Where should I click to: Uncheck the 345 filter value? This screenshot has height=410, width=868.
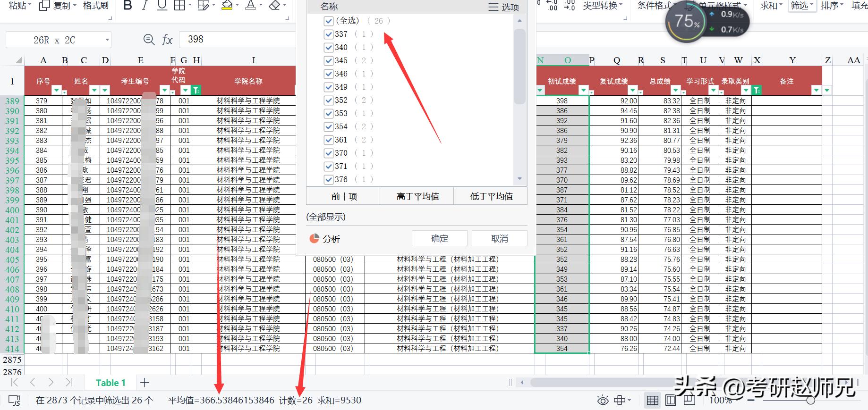[x=329, y=60]
